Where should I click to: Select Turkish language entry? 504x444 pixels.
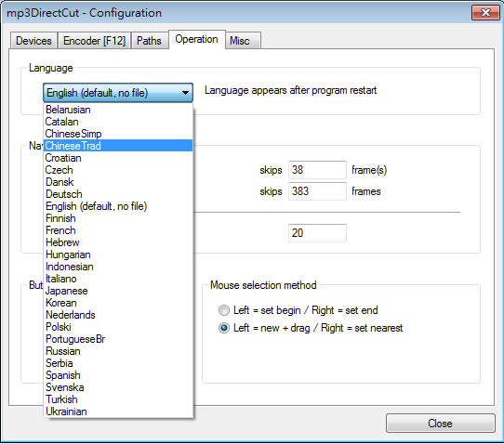[118, 399]
